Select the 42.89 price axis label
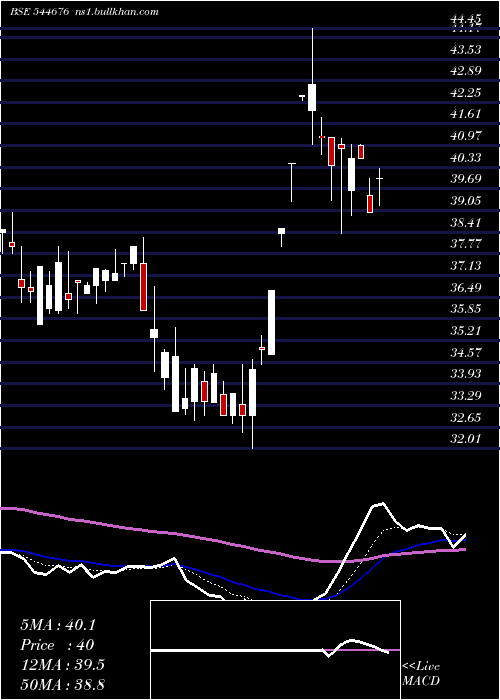 coord(466,71)
